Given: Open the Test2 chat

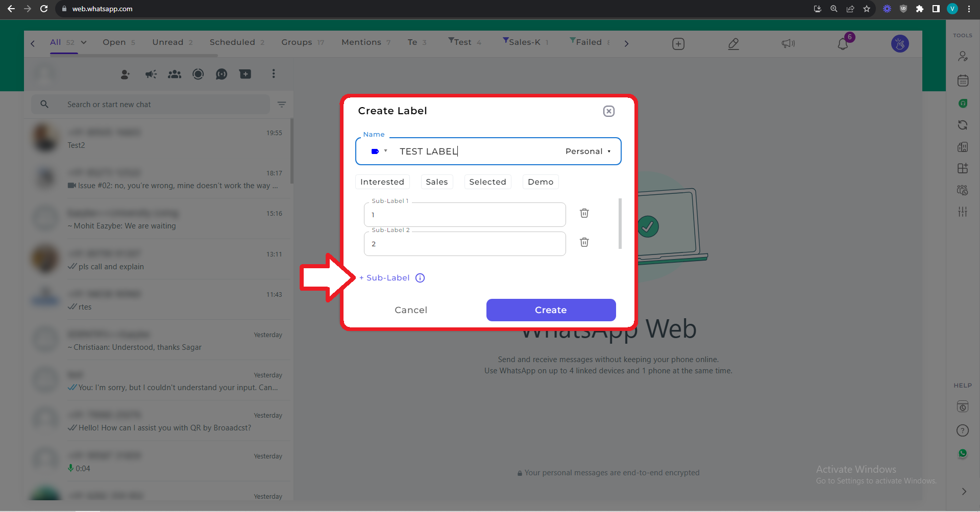Looking at the screenshot, I should [x=158, y=139].
